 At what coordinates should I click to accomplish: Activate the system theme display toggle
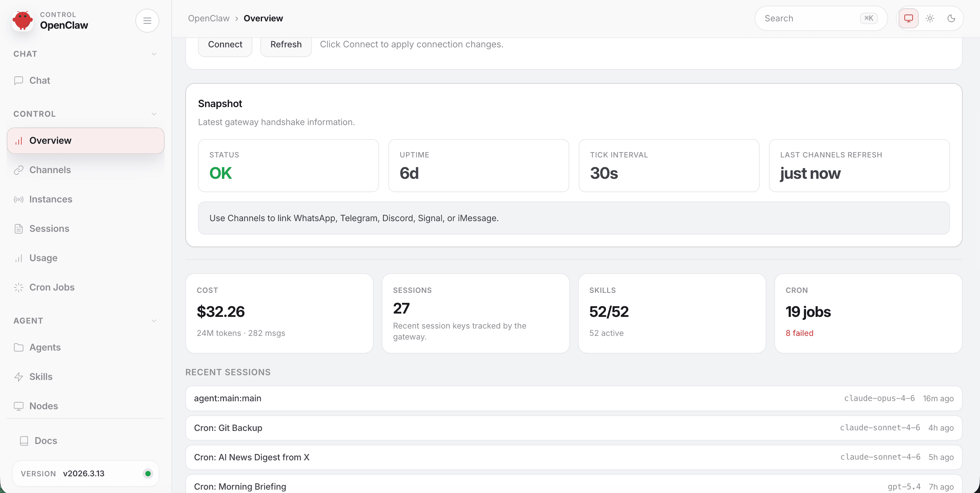tap(908, 18)
